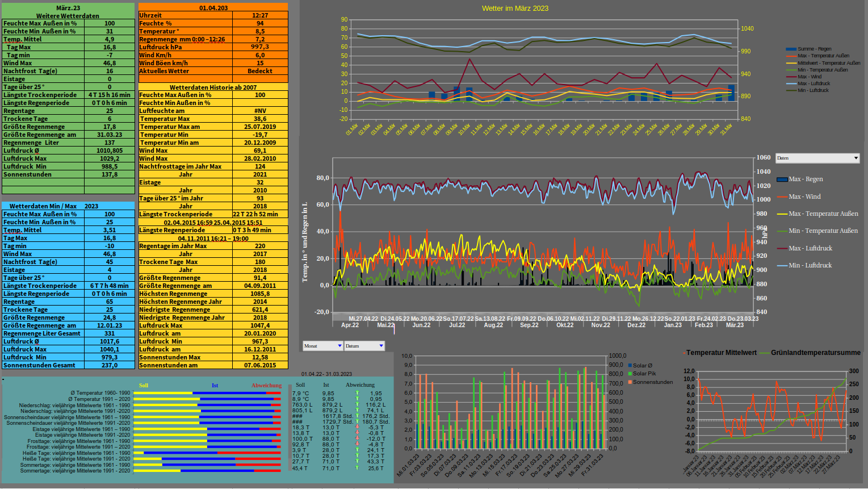Click the green up arrow beside deviation 0,95
The image size is (868, 489).
click(x=357, y=399)
